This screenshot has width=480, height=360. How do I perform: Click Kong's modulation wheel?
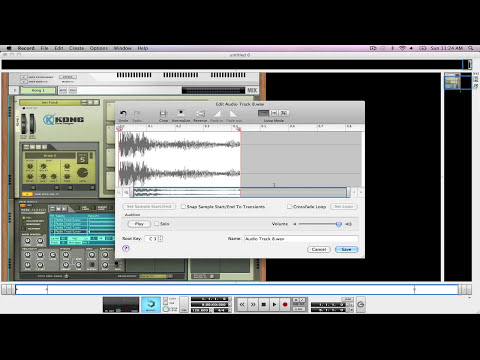[x=32, y=124]
